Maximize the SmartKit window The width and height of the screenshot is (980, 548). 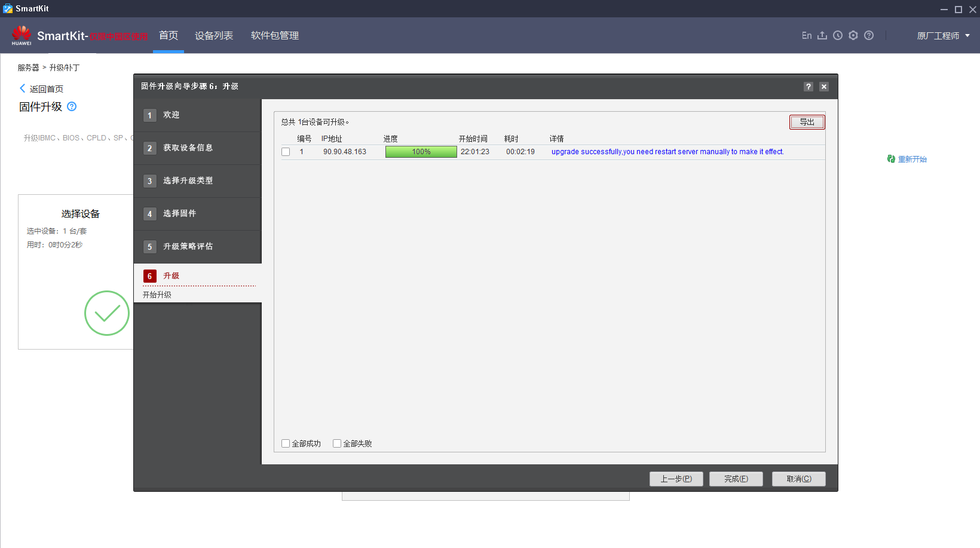[958, 9]
